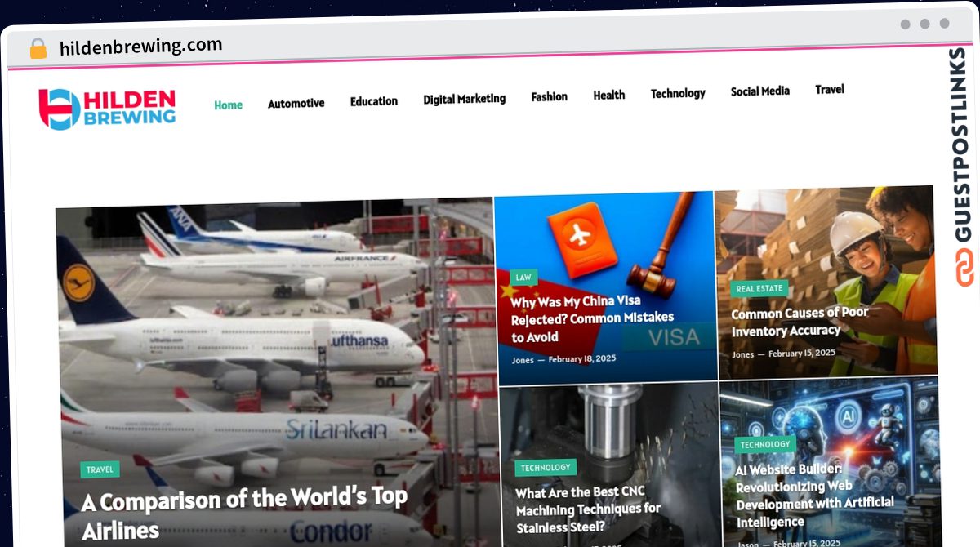This screenshot has width=980, height=547.
Task: Click the hildenbrewing.com address bar
Action: coord(140,47)
